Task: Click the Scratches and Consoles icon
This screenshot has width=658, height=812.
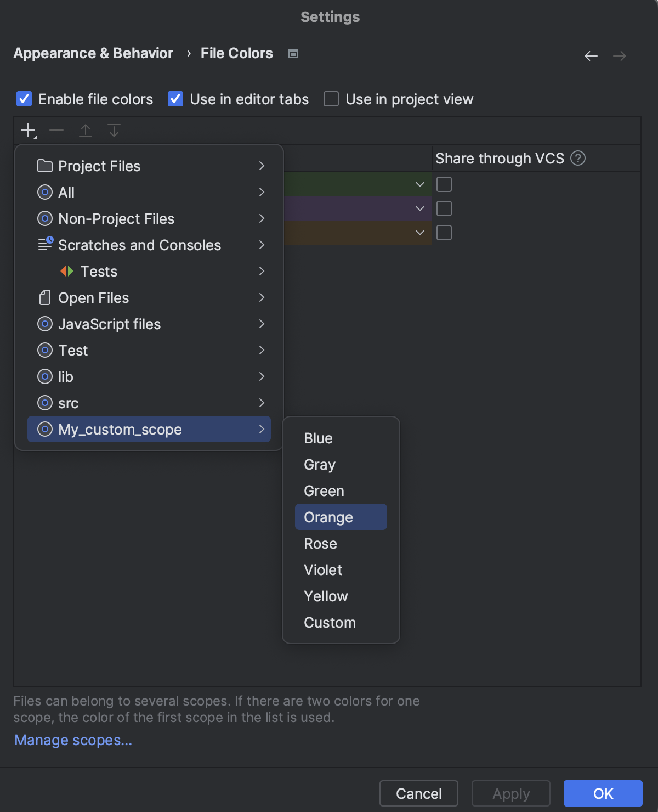Action: tap(45, 245)
